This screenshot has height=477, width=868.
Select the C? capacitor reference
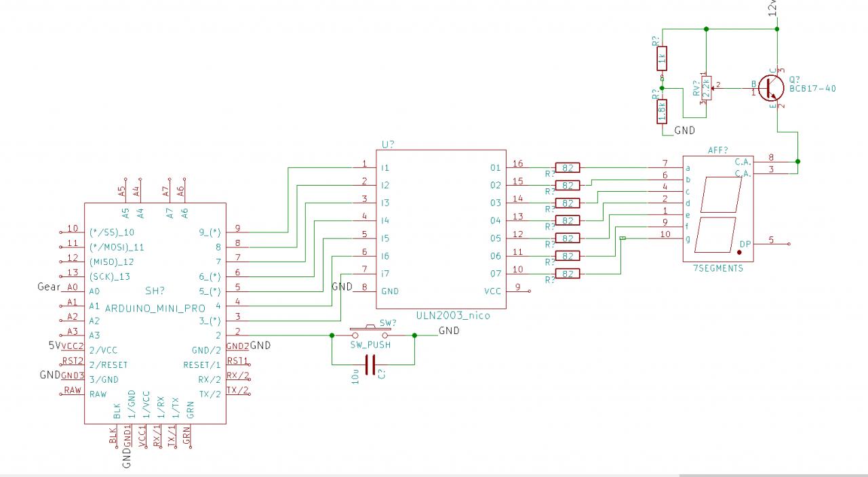coord(382,373)
